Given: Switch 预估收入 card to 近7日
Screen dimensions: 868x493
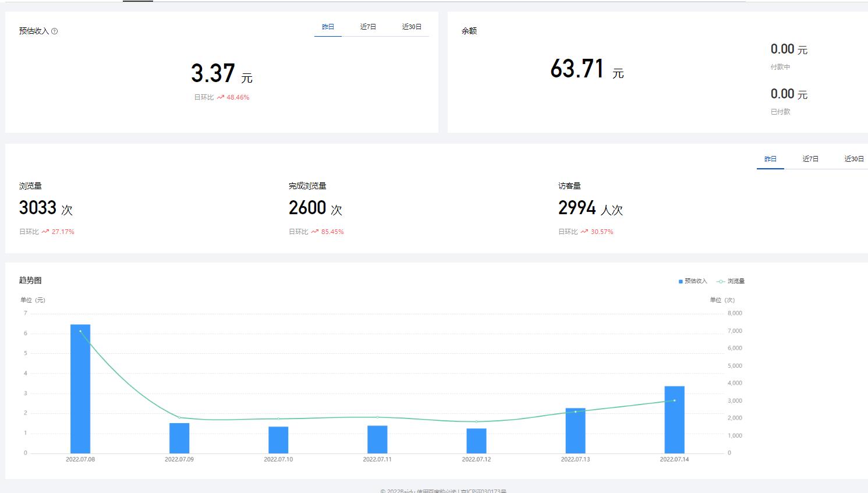Looking at the screenshot, I should coord(368,27).
